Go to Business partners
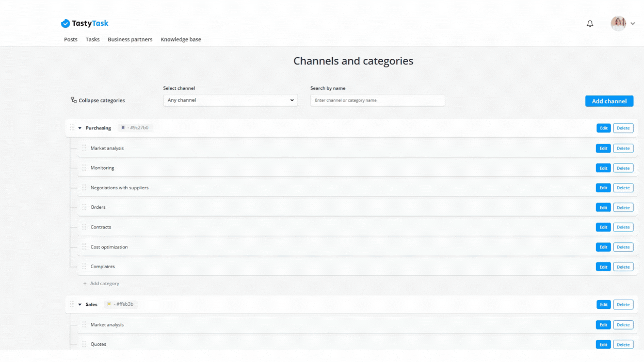Viewport: 644px width, 362px height. tap(130, 39)
